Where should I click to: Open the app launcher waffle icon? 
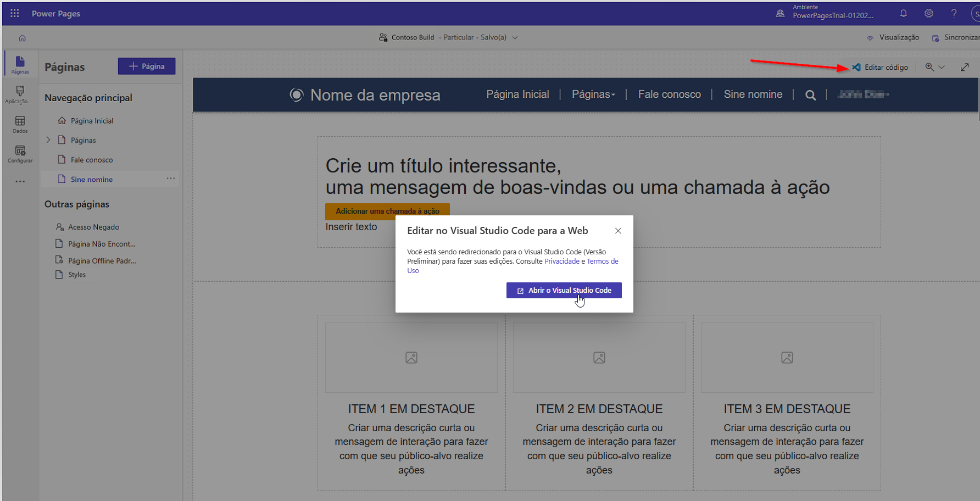tap(15, 13)
